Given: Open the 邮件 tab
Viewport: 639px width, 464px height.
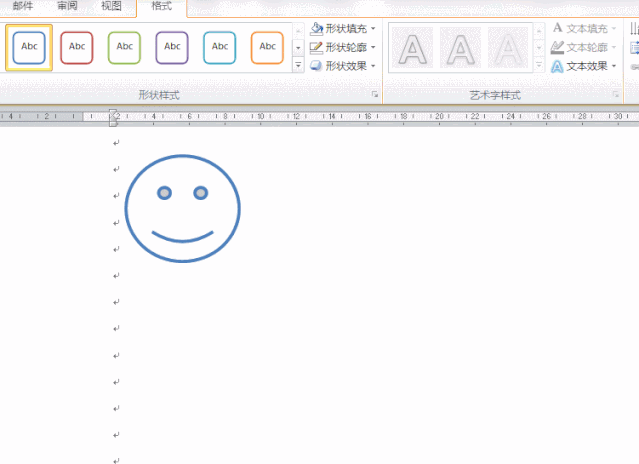Looking at the screenshot, I should click(x=23, y=6).
